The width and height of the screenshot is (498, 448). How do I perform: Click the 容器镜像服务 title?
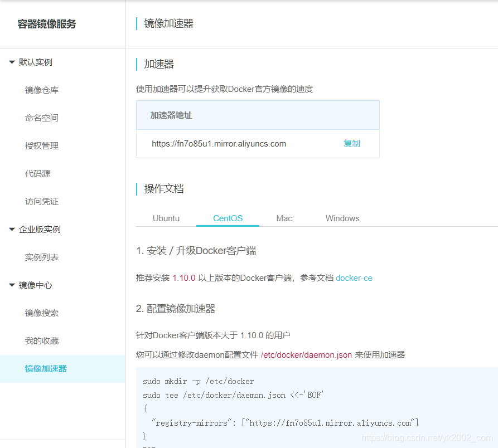tap(46, 24)
